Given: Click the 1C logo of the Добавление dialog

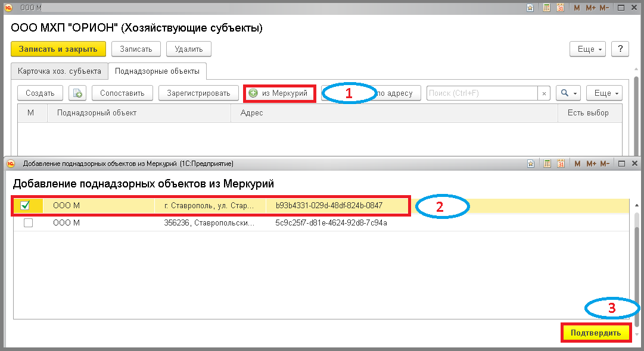Looking at the screenshot, I should [11, 164].
